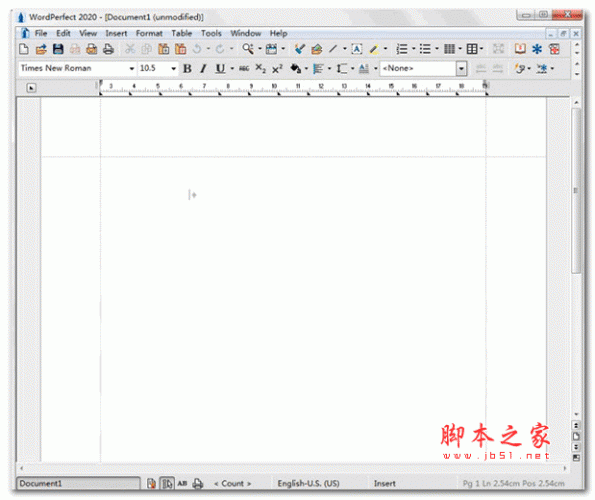Open the View menu
Viewport: 595px width, 500px height.
88,33
